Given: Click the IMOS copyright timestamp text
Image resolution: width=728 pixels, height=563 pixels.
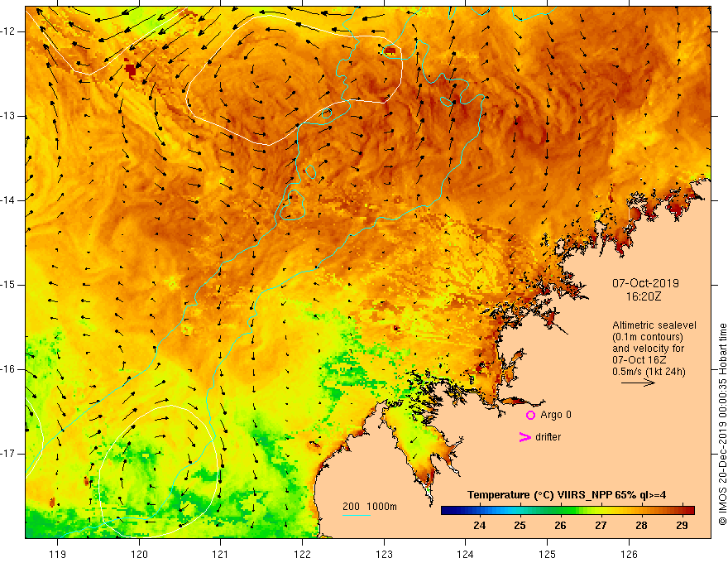Looking at the screenshot, I should point(722,424).
